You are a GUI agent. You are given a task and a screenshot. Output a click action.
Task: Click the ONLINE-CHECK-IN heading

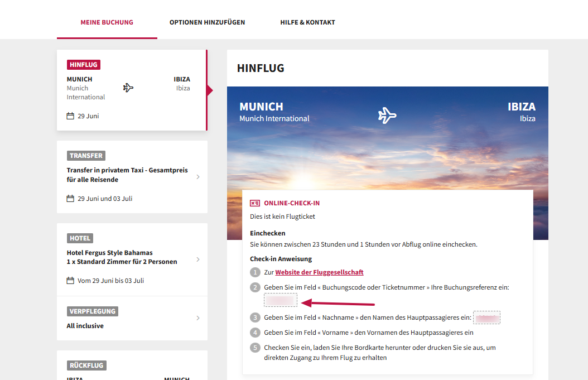tap(292, 203)
